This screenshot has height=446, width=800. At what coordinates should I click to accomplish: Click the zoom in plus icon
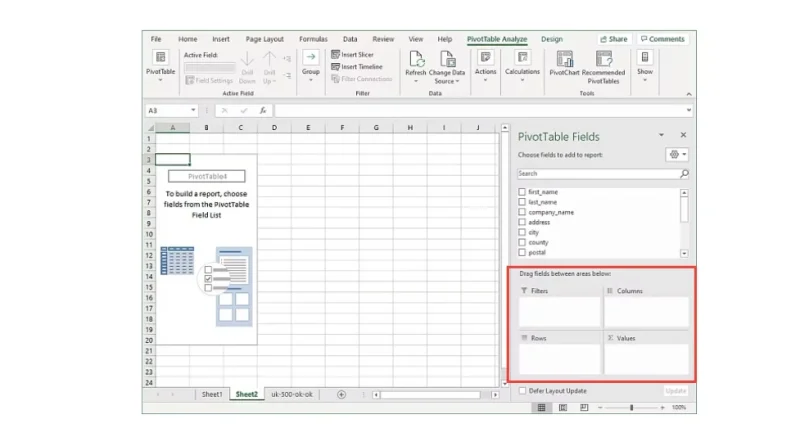(x=662, y=407)
